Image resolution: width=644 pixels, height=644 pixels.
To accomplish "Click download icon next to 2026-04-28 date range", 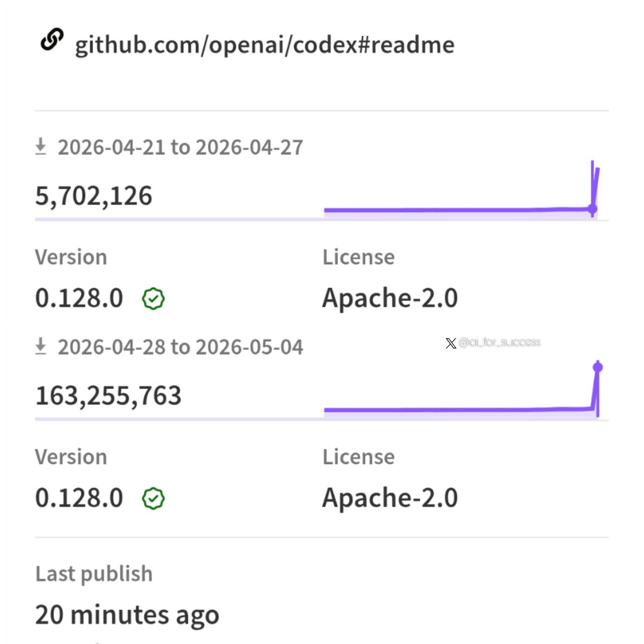I will pyautogui.click(x=40, y=347).
